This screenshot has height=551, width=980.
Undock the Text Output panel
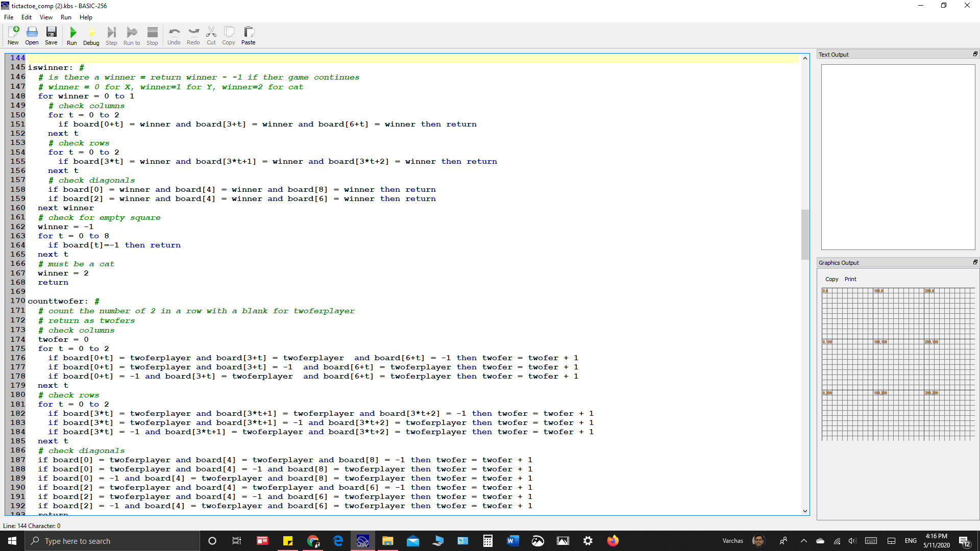click(x=975, y=54)
